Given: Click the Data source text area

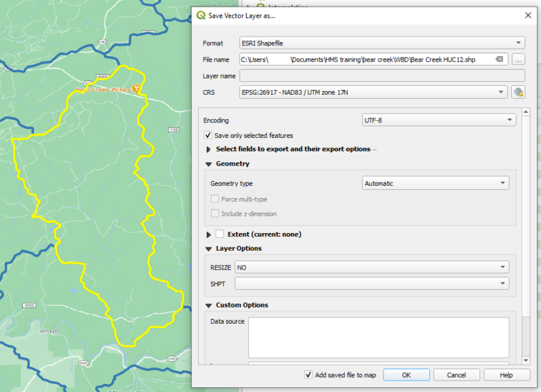Looking at the screenshot, I should pyautogui.click(x=379, y=335).
